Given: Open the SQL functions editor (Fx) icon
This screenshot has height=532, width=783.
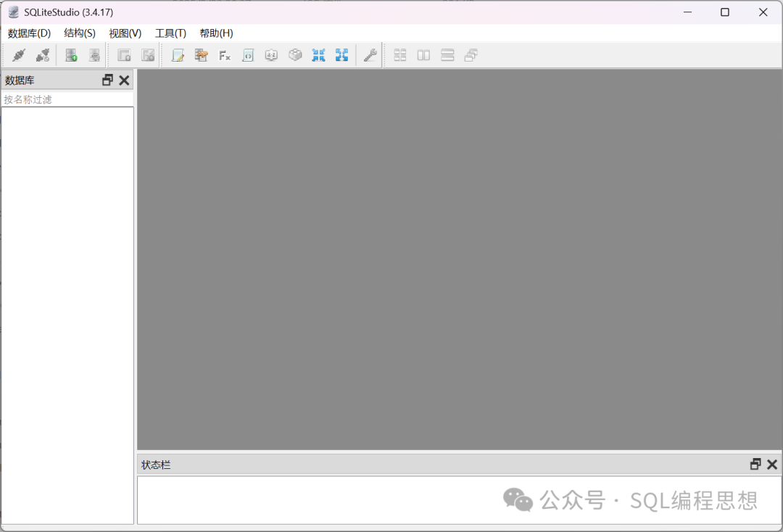Looking at the screenshot, I should (x=225, y=55).
